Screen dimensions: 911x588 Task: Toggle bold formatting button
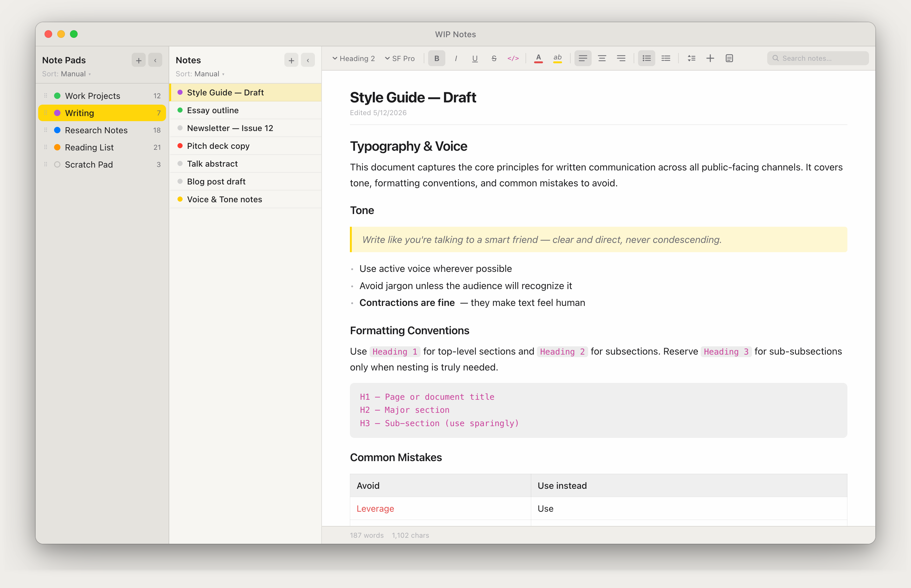click(x=436, y=59)
